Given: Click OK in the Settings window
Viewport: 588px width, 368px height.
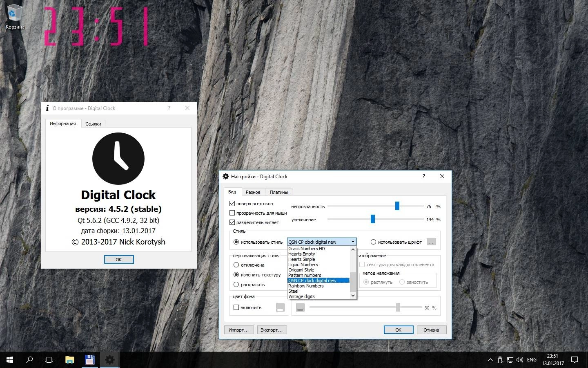Looking at the screenshot, I should (398, 330).
